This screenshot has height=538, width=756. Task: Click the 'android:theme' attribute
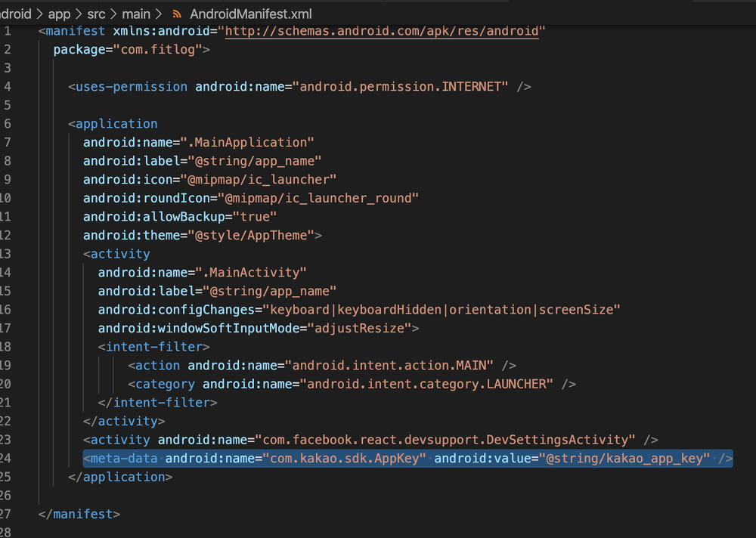tap(132, 235)
